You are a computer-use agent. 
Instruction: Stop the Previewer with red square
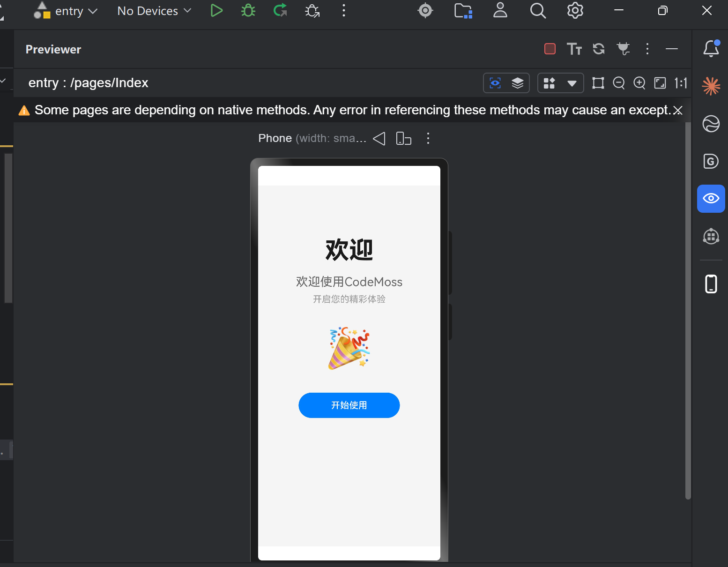pos(550,49)
